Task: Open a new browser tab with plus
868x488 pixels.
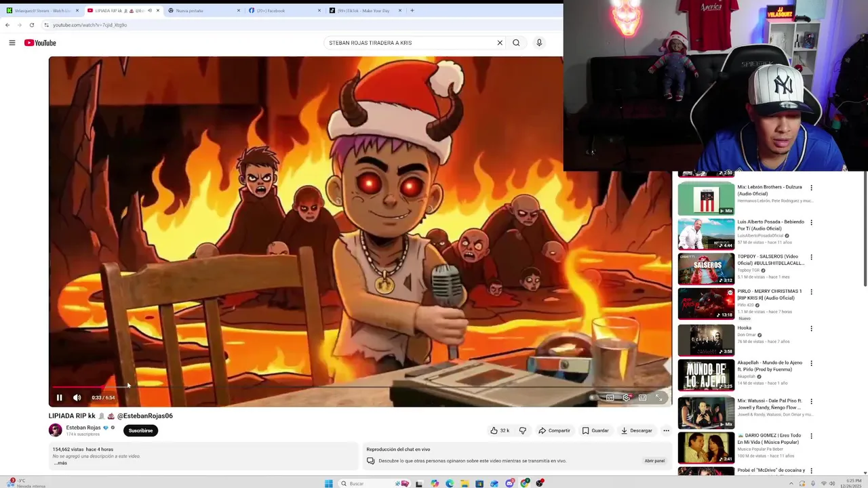Action: coord(412,11)
